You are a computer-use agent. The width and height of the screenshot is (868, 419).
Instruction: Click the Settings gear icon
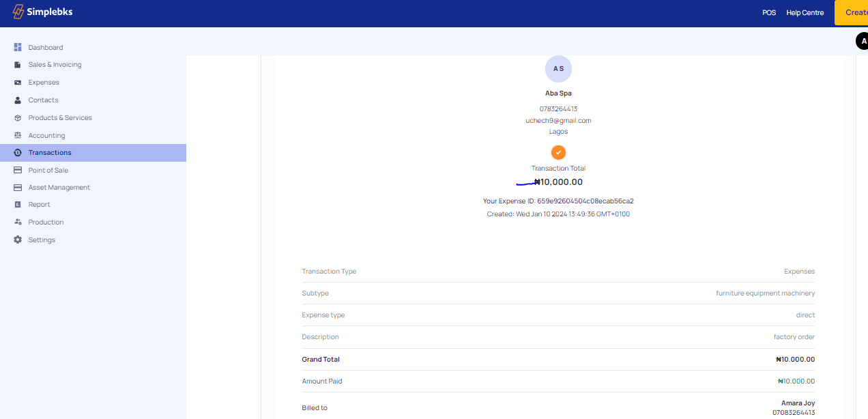(18, 240)
